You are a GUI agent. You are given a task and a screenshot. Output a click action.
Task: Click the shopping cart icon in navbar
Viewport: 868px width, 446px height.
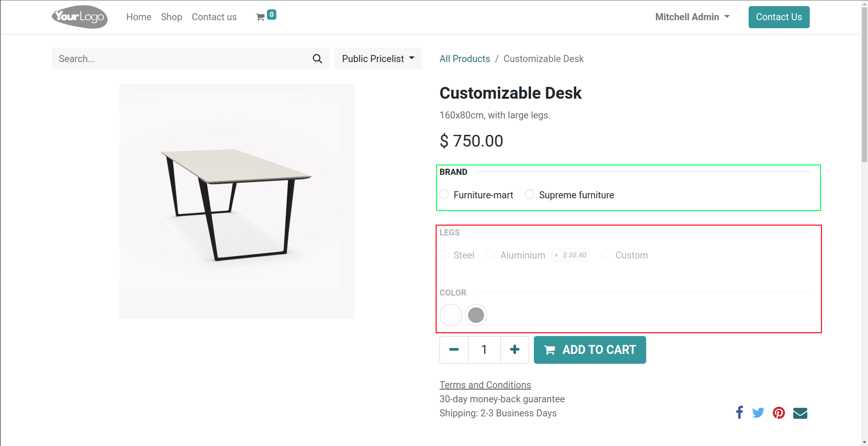click(x=260, y=17)
